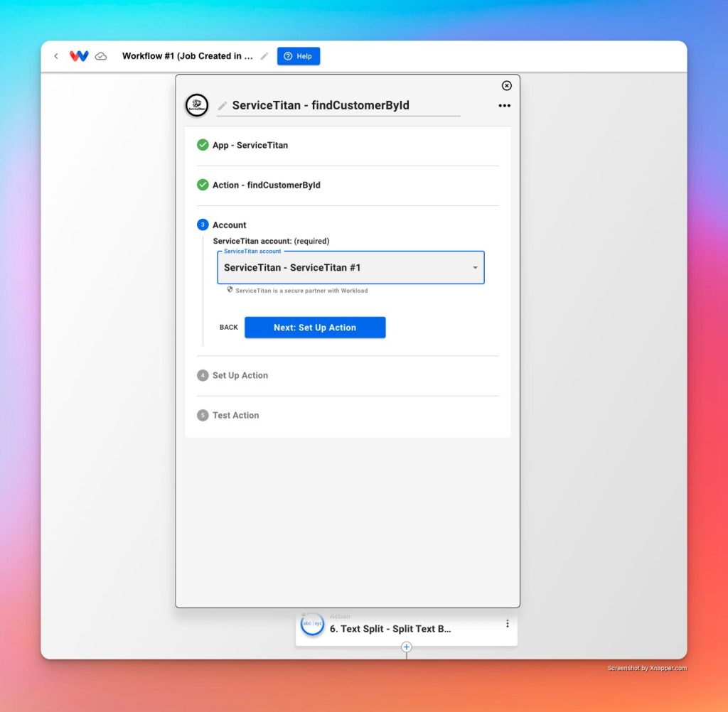Click Next: Set Up Action button
728x712 pixels.
point(315,328)
